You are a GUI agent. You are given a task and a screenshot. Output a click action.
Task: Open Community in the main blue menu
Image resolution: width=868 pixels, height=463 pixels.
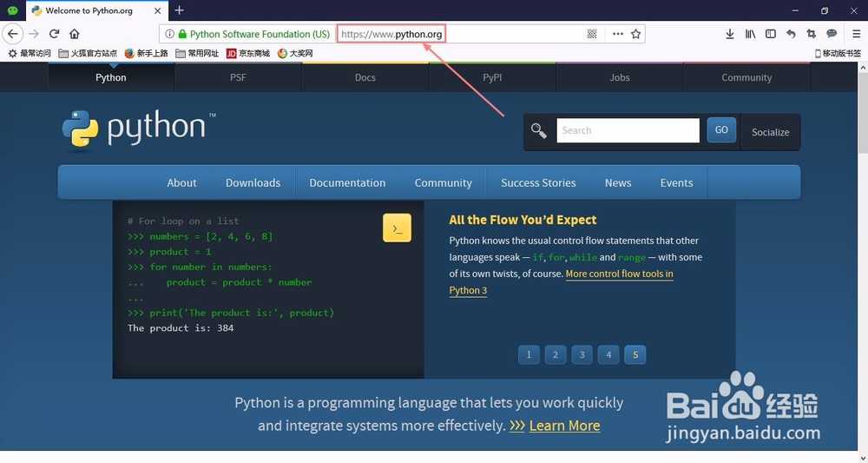pyautogui.click(x=444, y=182)
